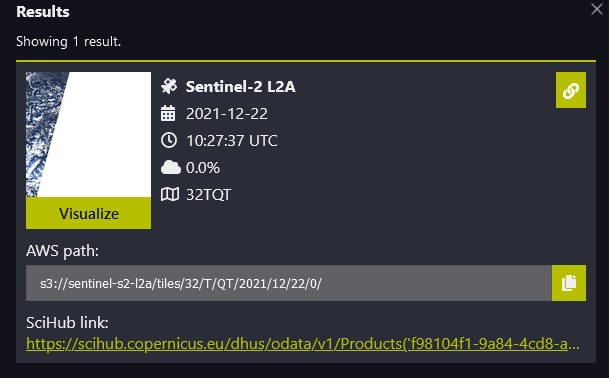
Task: Click the cloud coverage icon beside 0.0%
Action: [x=171, y=167]
